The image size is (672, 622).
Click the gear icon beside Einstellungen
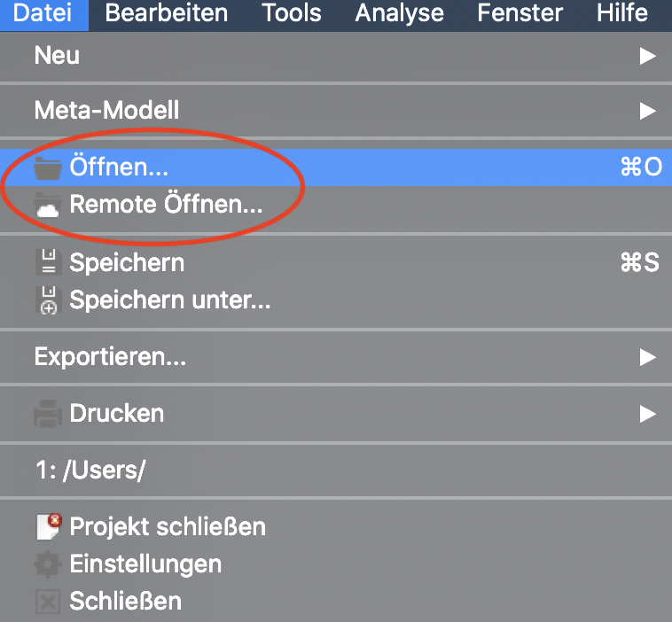48,564
